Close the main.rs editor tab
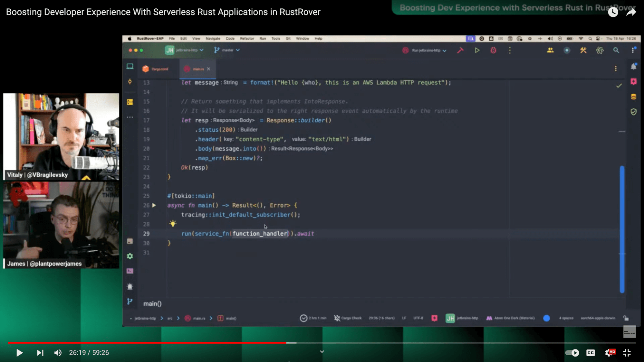This screenshot has width=644, height=362. [x=209, y=69]
